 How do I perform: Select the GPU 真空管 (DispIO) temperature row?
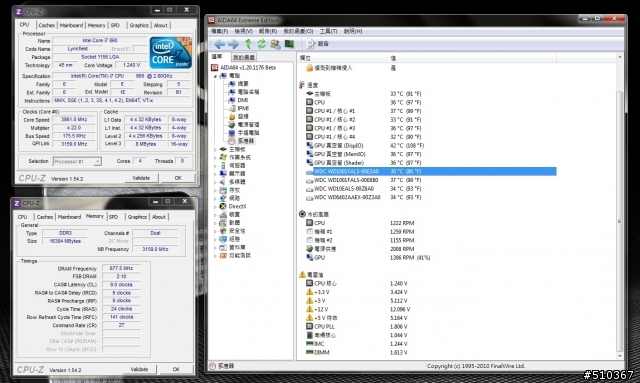pyautogui.click(x=431, y=145)
